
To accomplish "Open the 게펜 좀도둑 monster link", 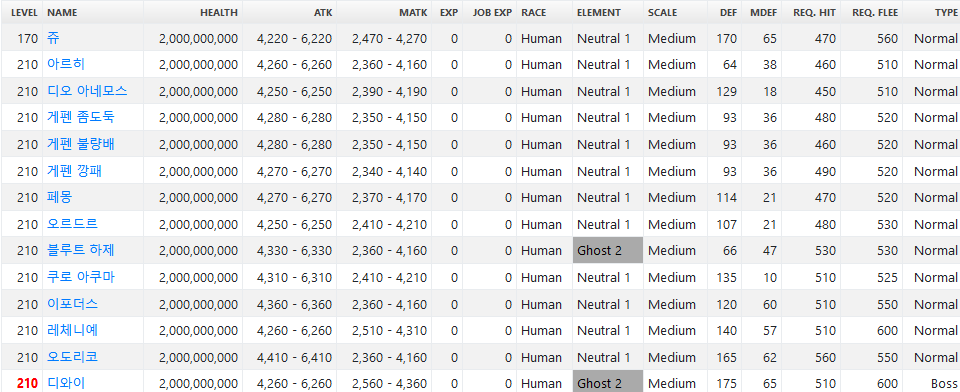I will pos(80,118).
